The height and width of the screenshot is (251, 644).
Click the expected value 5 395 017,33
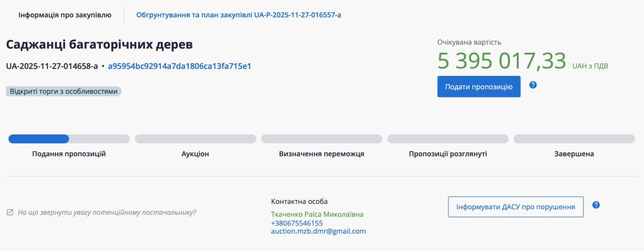click(502, 61)
